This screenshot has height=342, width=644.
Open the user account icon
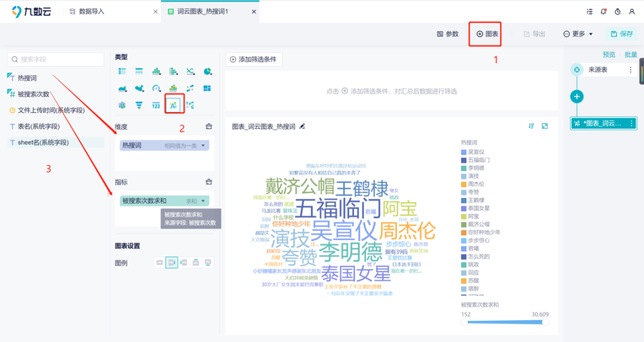point(632,11)
